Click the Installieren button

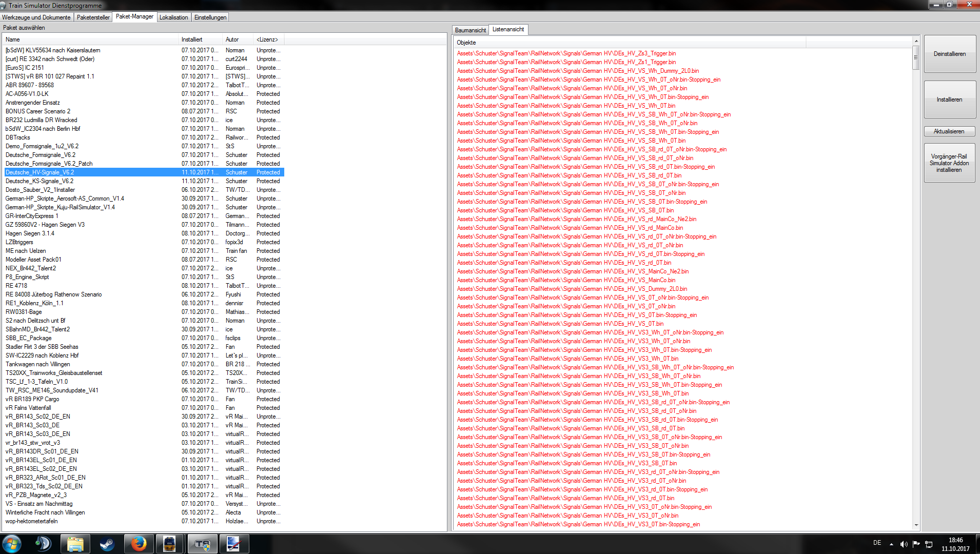[x=950, y=100]
